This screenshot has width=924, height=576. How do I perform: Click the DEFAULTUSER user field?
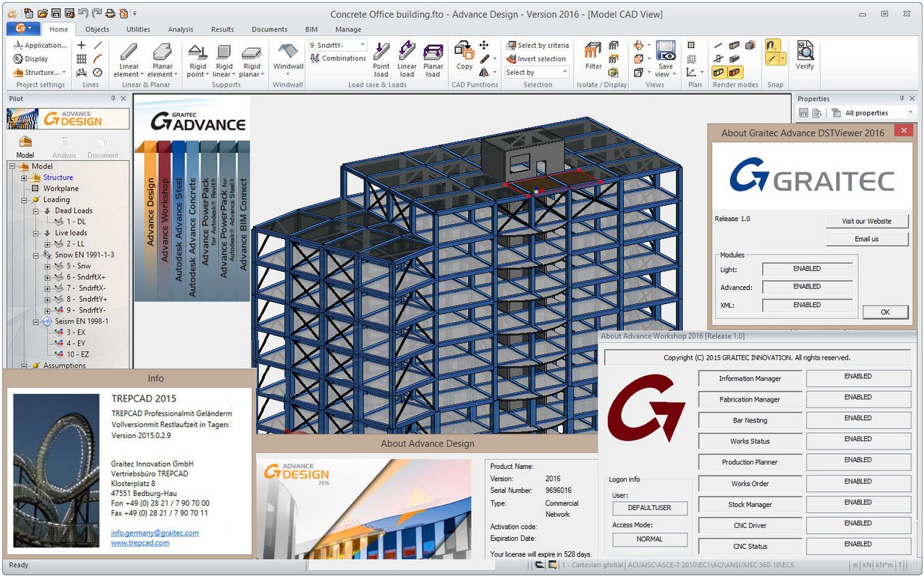[x=649, y=508]
